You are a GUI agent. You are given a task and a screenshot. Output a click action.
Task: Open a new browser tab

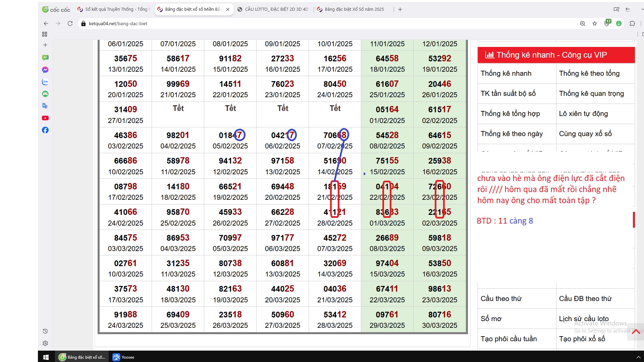coord(400,9)
